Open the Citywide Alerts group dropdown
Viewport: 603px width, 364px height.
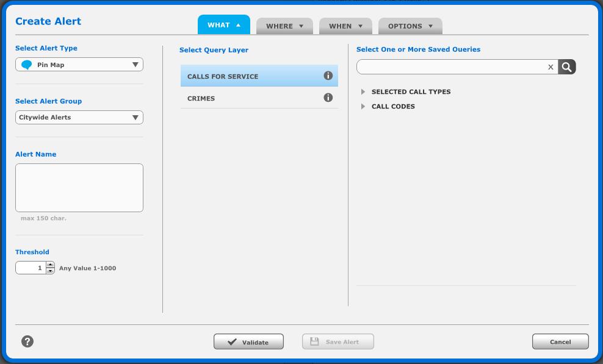(x=79, y=117)
